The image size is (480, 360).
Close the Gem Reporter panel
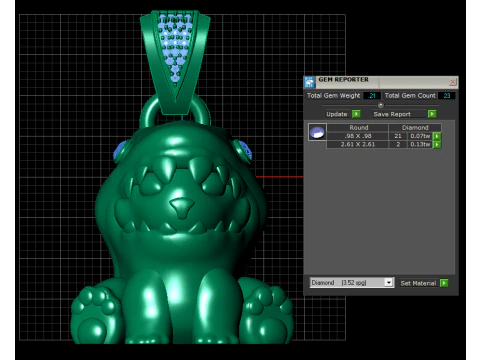tap(453, 82)
